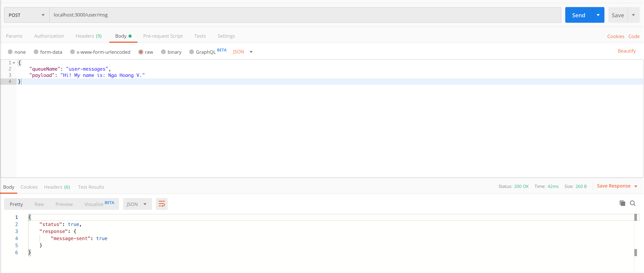Screen dimensions: 644x273
Task: Select the binary body option
Action: (163, 52)
